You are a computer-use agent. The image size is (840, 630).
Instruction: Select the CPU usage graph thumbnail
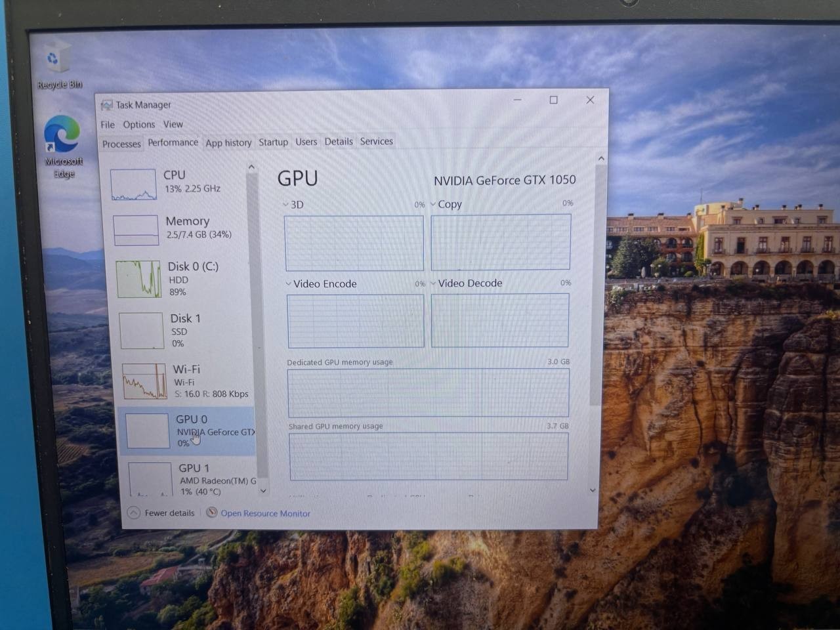click(133, 184)
